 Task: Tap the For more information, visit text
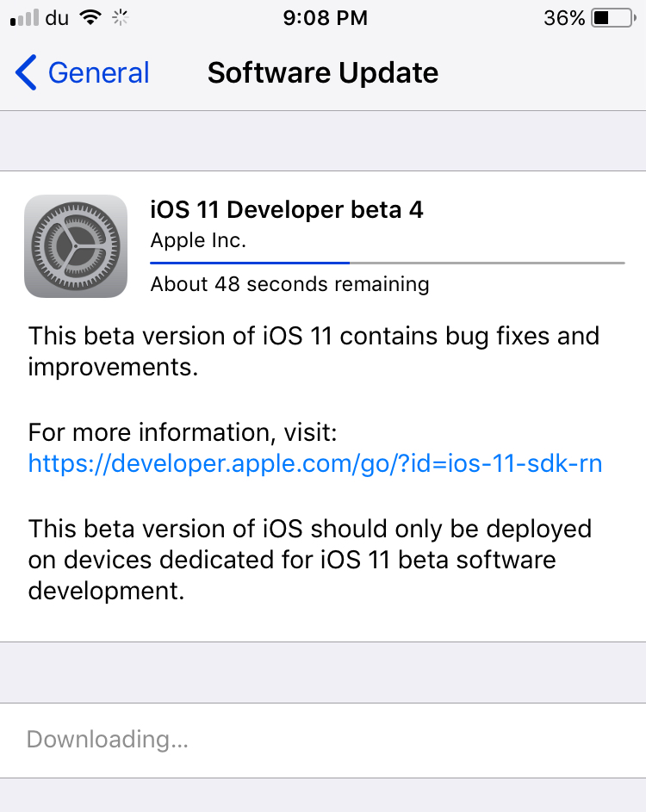click(x=183, y=432)
